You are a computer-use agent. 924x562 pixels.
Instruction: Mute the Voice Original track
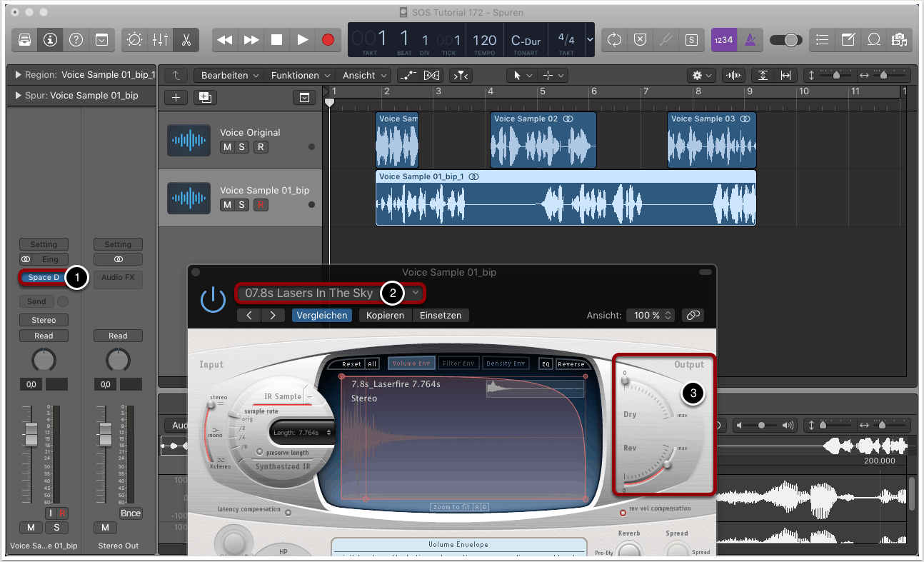(x=227, y=147)
